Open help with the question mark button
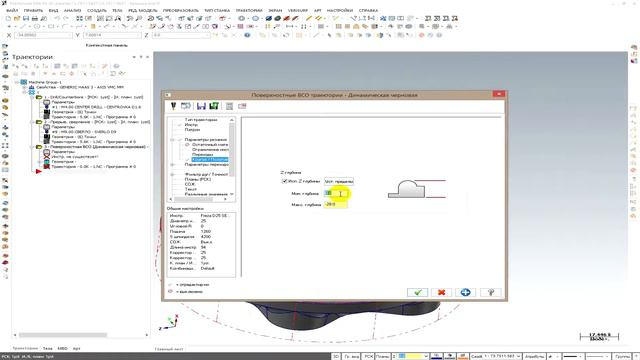The height and width of the screenshot is (360, 640). pyautogui.click(x=491, y=292)
